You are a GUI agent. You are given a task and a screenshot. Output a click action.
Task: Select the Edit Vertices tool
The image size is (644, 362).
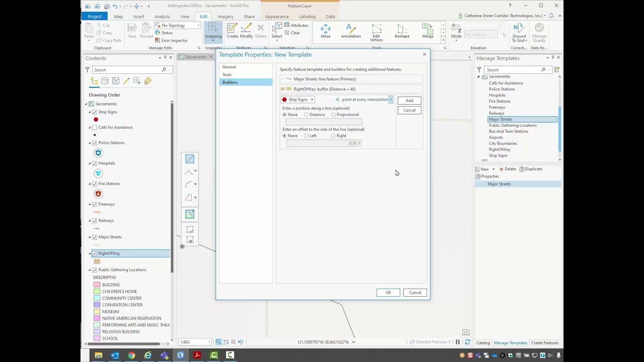tap(376, 33)
